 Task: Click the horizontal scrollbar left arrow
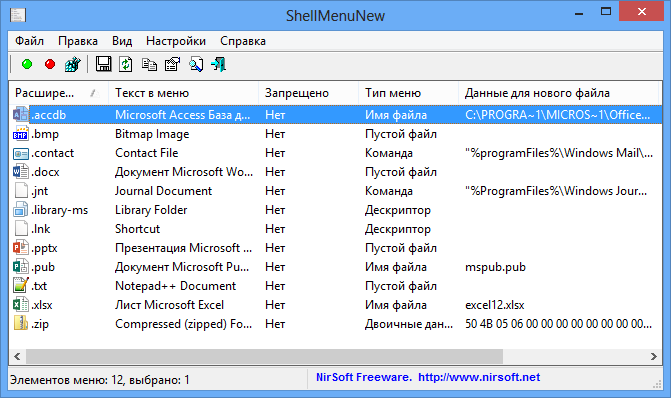(17, 356)
